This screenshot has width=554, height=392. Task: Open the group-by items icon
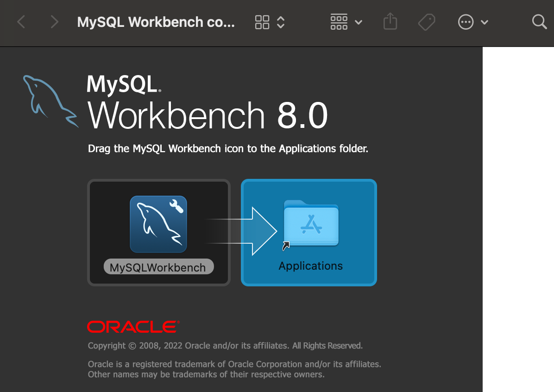pyautogui.click(x=339, y=22)
